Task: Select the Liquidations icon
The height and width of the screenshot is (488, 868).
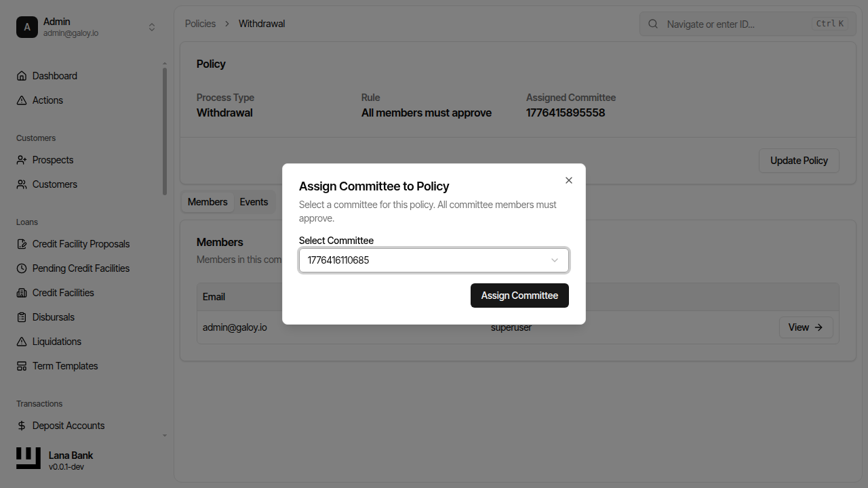Action: pyautogui.click(x=21, y=341)
